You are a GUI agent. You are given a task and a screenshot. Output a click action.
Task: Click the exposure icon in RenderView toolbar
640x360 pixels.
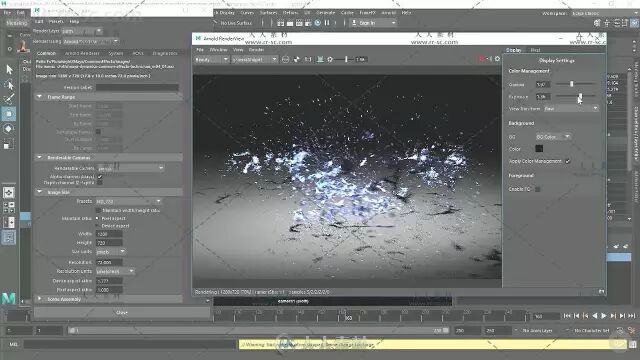[x=330, y=60]
